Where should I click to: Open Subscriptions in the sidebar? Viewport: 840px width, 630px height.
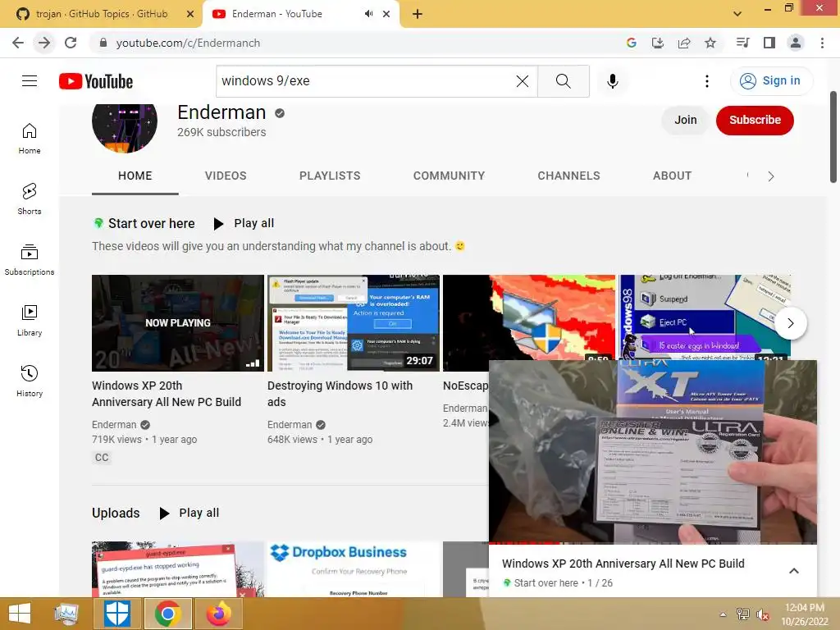click(30, 260)
